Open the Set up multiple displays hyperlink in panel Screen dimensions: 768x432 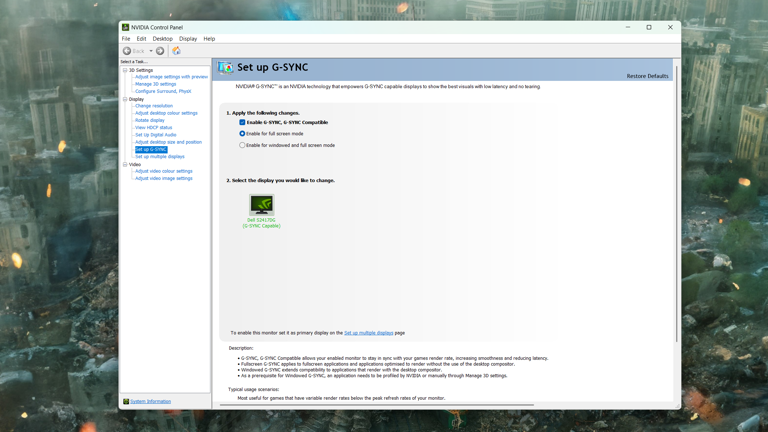369,333
